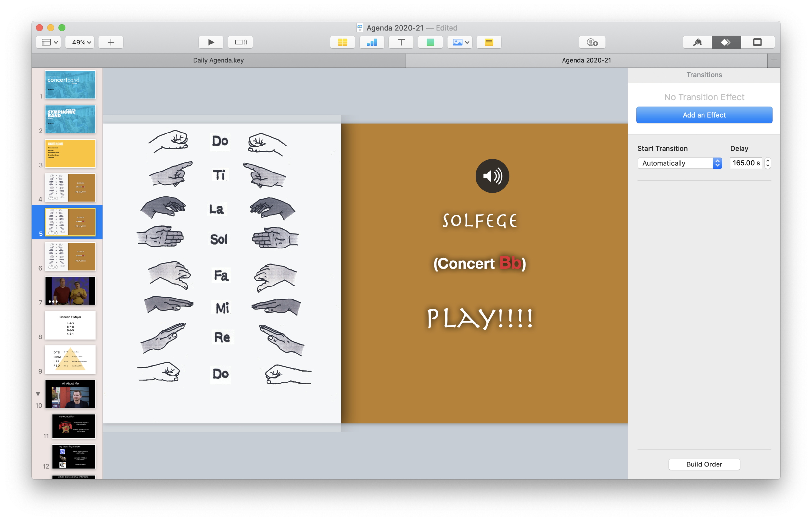The width and height of the screenshot is (812, 521).
Task: Select slide 7 video thumbnail
Action: pyautogui.click(x=70, y=291)
